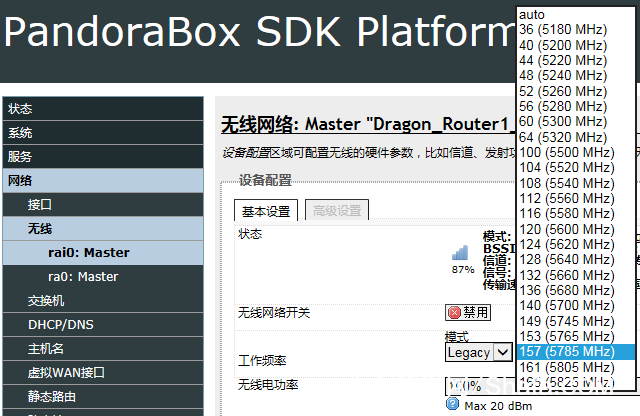The image size is (640, 416).
Task: Open the 交换机 page
Action: [x=103, y=301]
